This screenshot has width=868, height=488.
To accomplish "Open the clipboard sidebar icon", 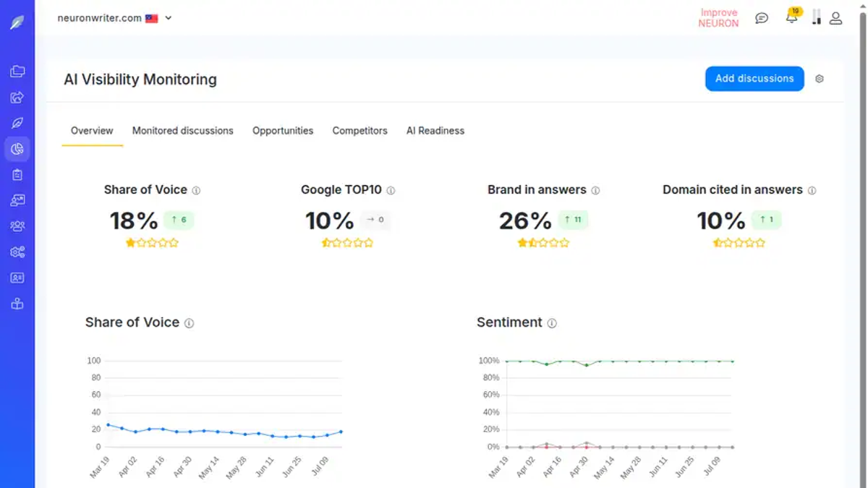I will click(x=17, y=175).
